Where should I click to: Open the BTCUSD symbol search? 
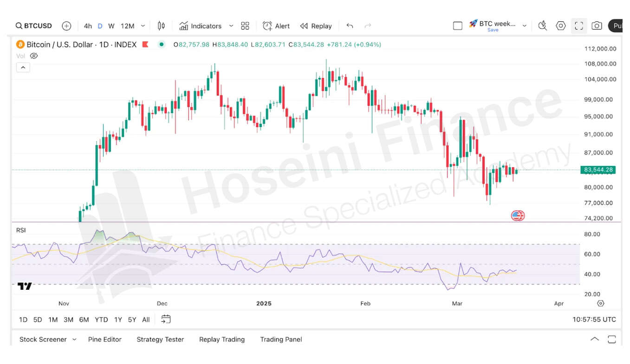(x=33, y=26)
